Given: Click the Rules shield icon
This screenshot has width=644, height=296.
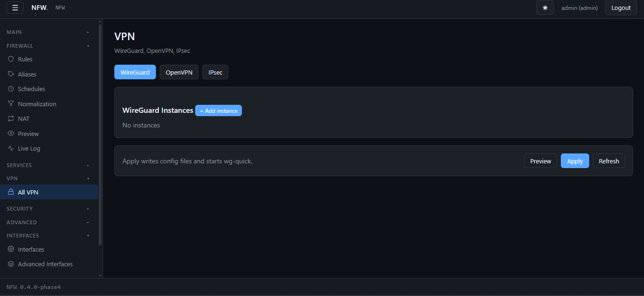Looking at the screenshot, I should coord(11,59).
